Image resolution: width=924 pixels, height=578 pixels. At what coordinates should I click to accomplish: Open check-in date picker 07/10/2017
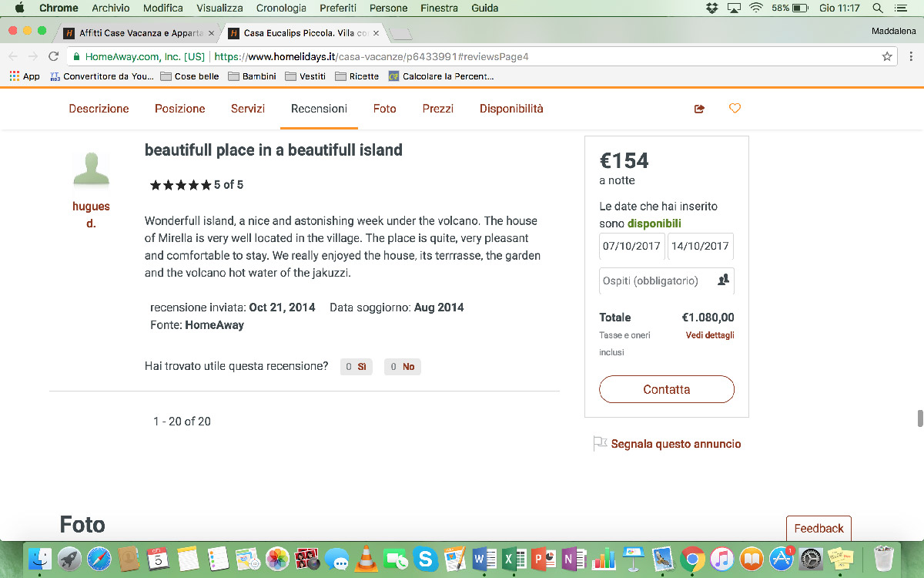[632, 247]
